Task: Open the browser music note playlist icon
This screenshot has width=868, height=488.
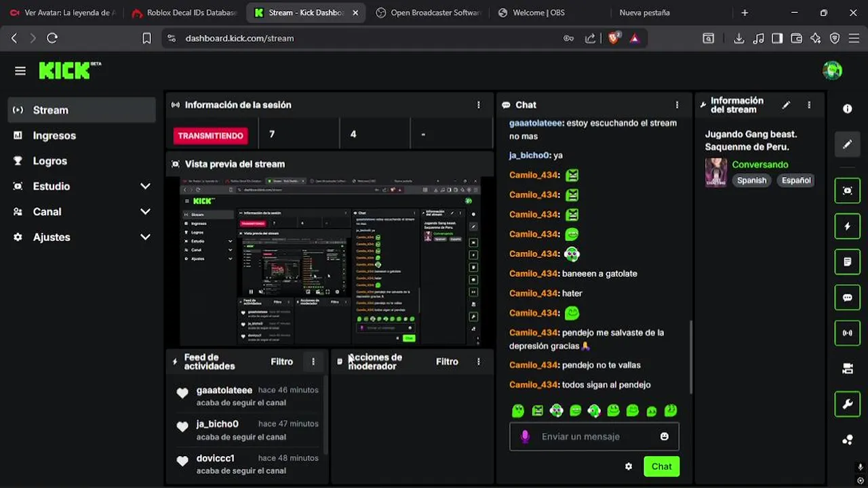Action: tap(758, 39)
